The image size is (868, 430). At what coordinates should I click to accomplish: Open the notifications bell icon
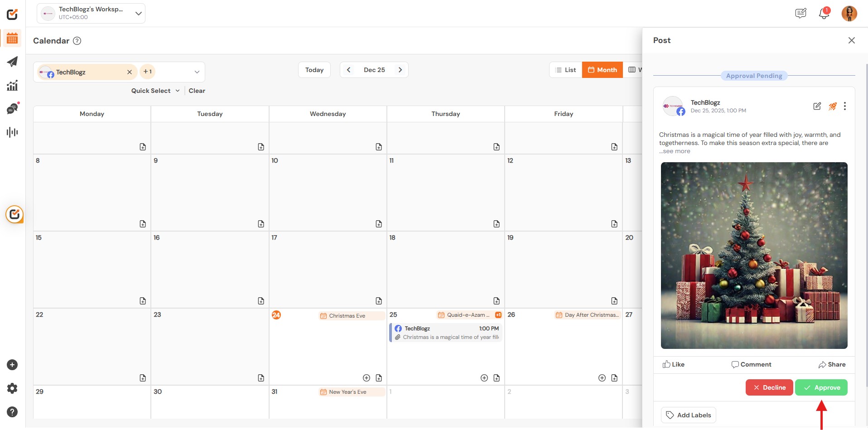pyautogui.click(x=824, y=14)
